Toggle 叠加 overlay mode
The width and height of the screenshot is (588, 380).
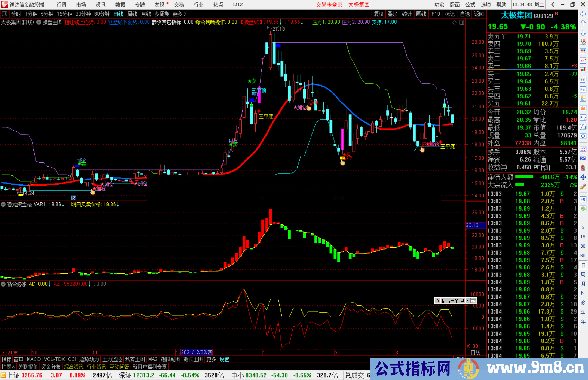pos(393,14)
